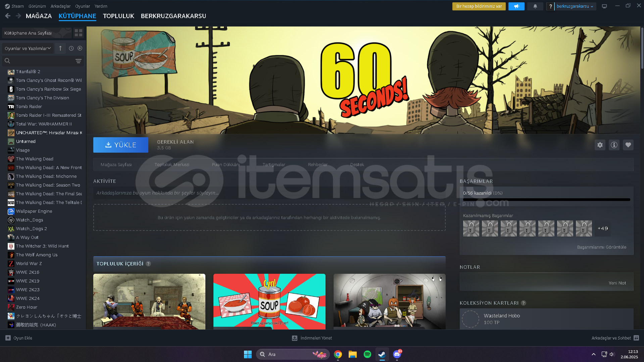
Task: Open the notifications bell
Action: [x=535, y=6]
